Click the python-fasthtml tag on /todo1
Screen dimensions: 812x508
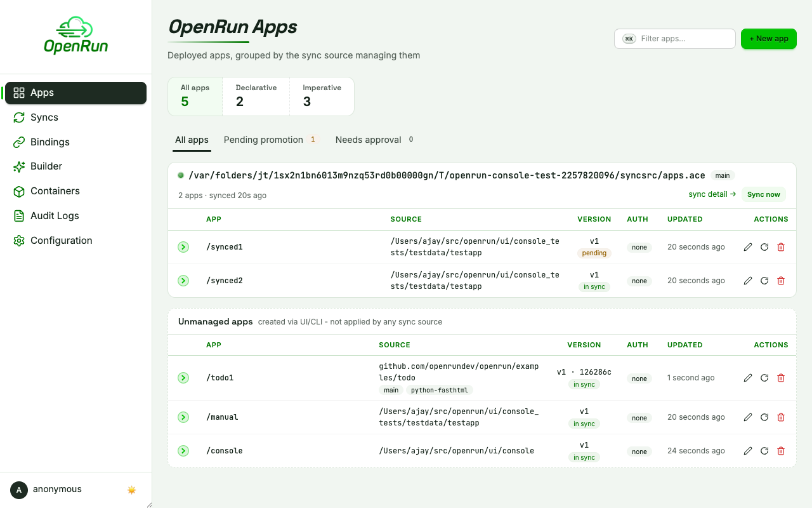(x=440, y=391)
